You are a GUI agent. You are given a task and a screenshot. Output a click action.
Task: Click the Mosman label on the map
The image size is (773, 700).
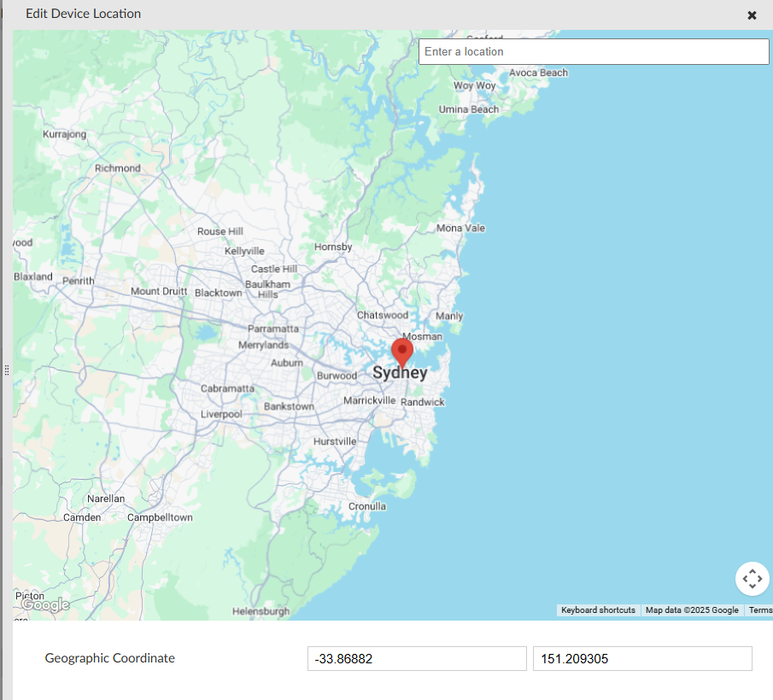click(423, 336)
